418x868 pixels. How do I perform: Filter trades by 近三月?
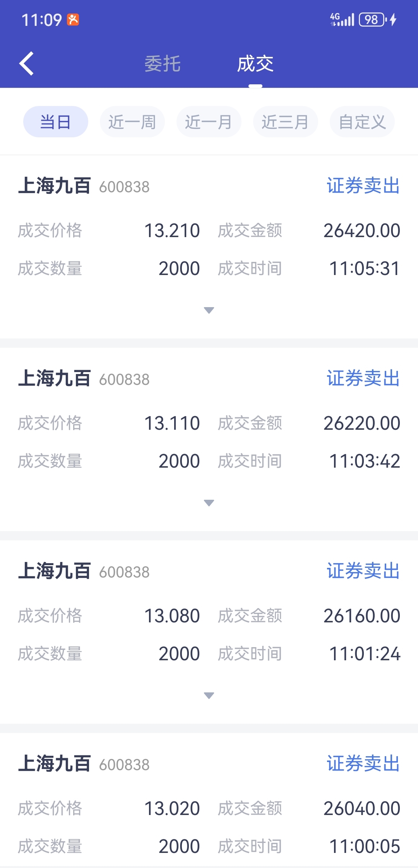click(285, 122)
